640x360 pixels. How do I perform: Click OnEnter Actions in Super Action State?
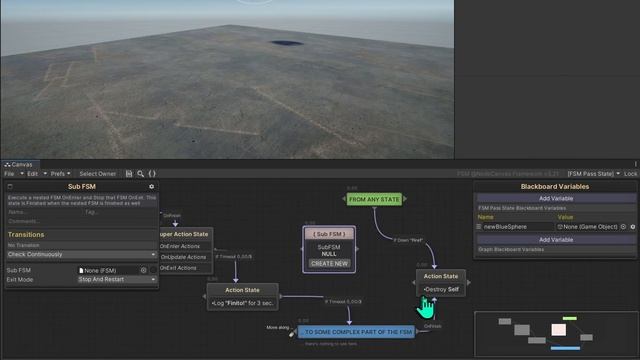click(x=180, y=247)
